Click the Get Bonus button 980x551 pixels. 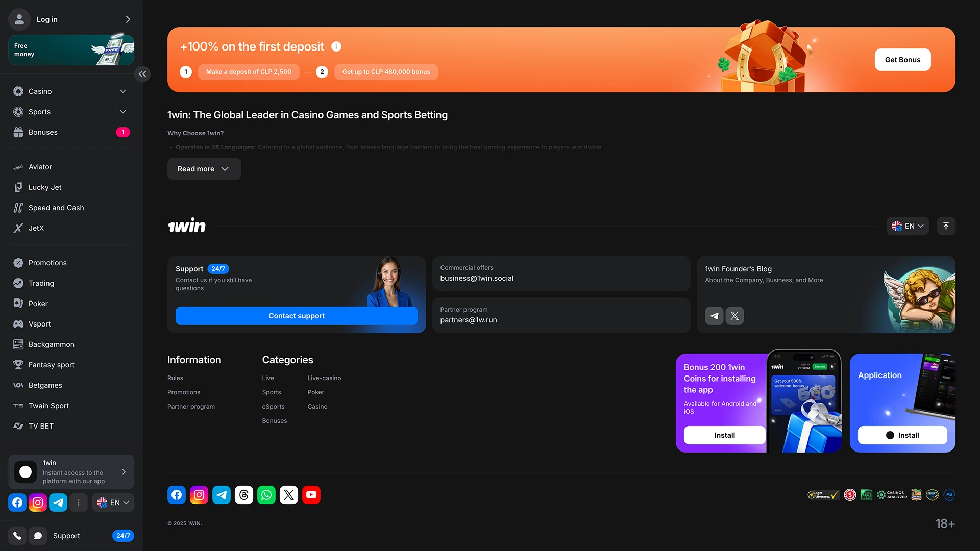(x=902, y=60)
